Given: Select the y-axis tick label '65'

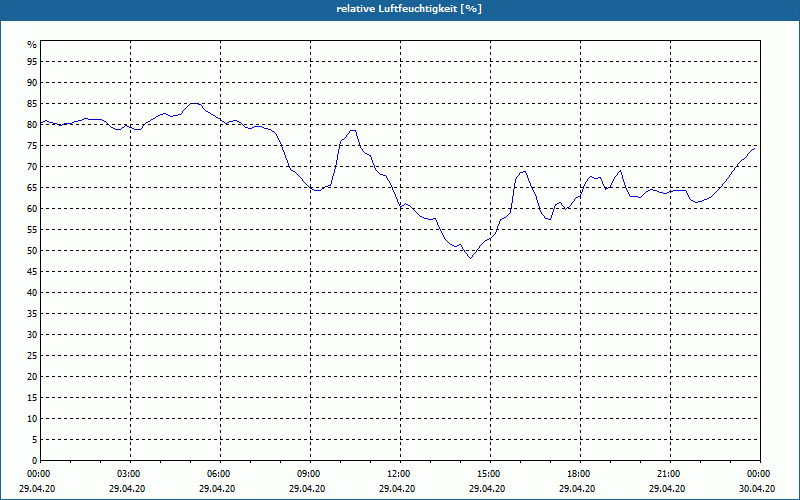Looking at the screenshot, I should (32, 188).
